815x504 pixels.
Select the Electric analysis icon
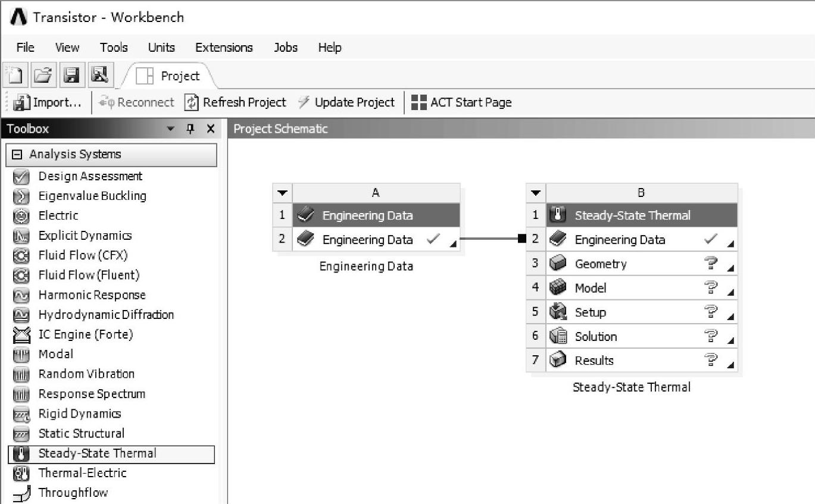[x=21, y=216]
